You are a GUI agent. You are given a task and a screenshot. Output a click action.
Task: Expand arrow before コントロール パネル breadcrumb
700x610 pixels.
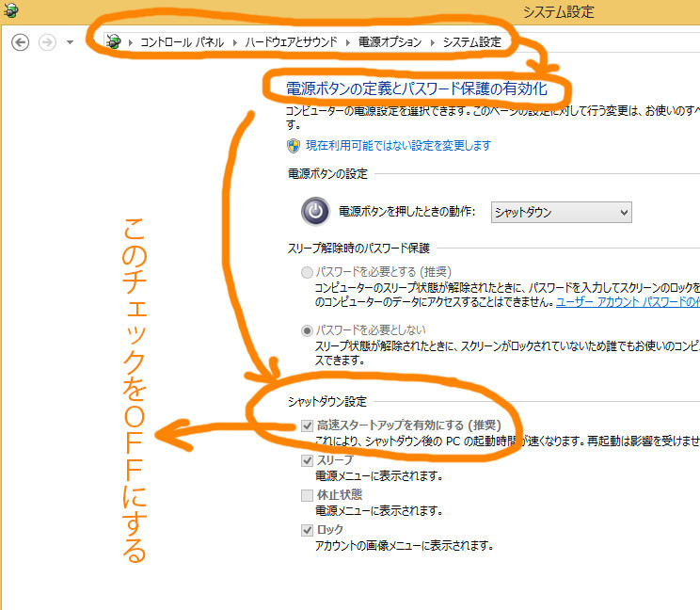point(131,42)
